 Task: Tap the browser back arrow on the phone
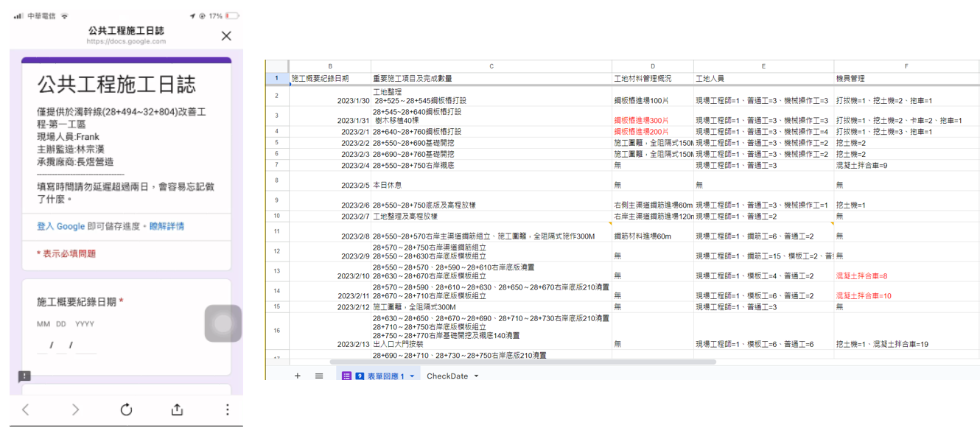25,410
